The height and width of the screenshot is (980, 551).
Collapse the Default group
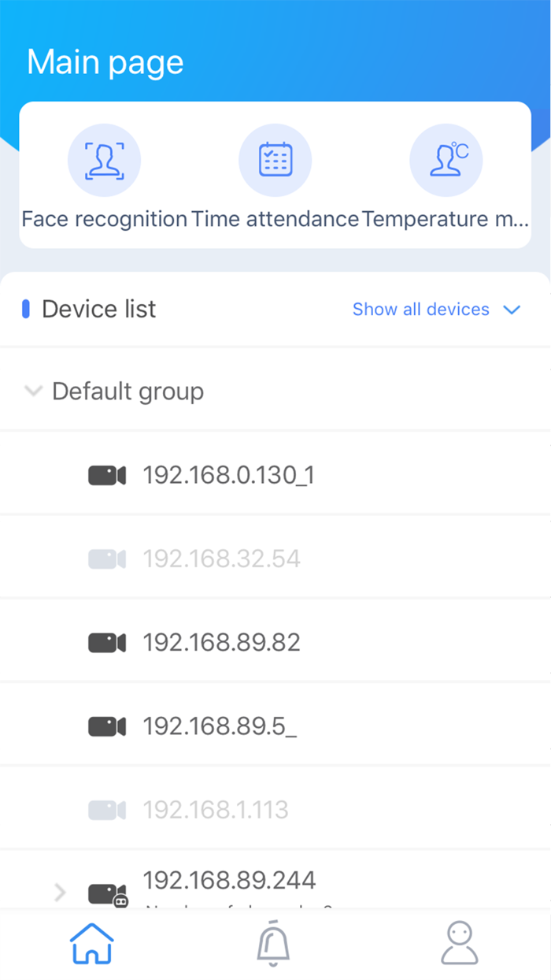point(33,391)
